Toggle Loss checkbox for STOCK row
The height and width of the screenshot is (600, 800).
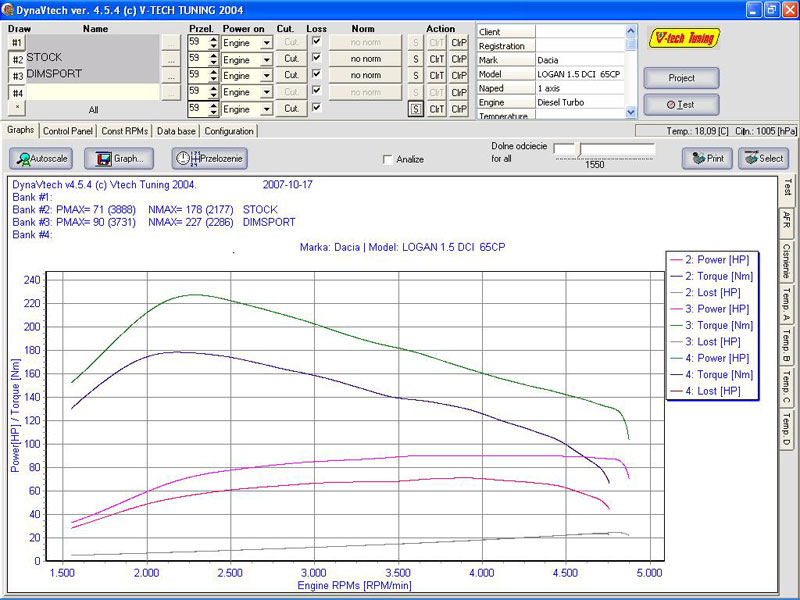tap(317, 58)
